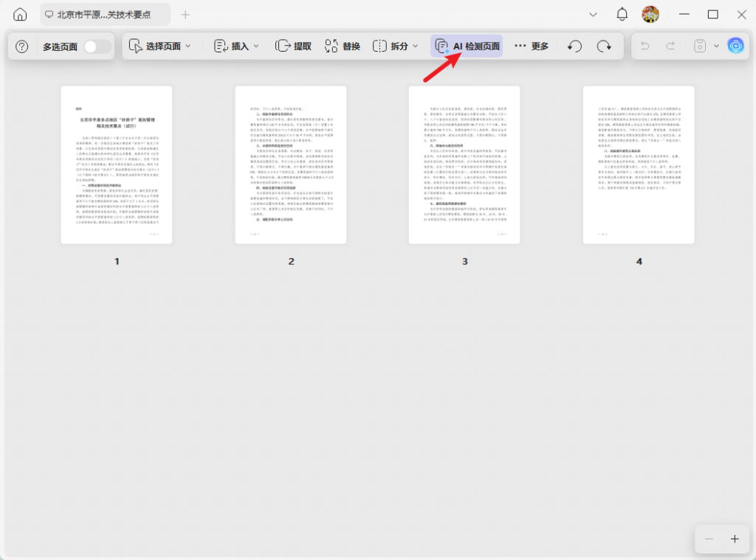Click the 替换 replace button
756x560 pixels.
[343, 46]
